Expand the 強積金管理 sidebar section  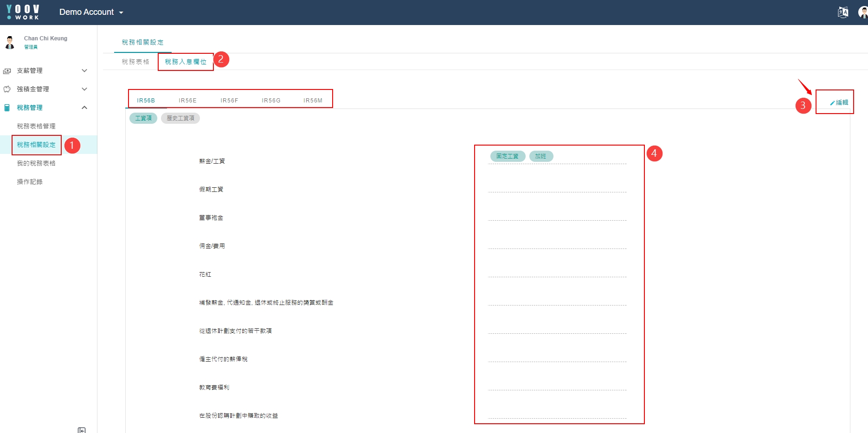pos(84,89)
